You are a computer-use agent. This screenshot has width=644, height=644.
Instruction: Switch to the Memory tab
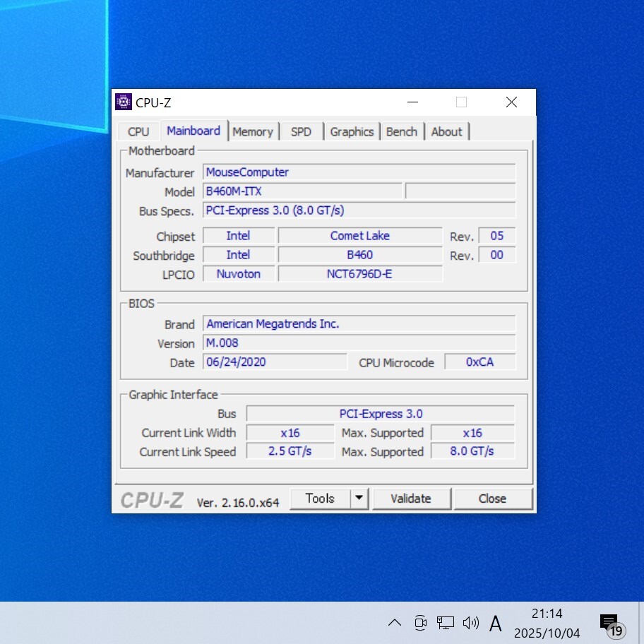252,132
